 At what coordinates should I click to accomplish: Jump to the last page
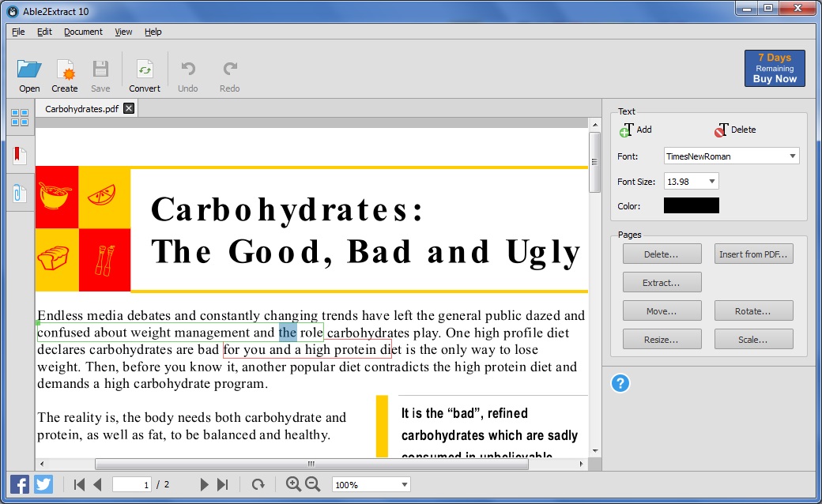pos(222,483)
